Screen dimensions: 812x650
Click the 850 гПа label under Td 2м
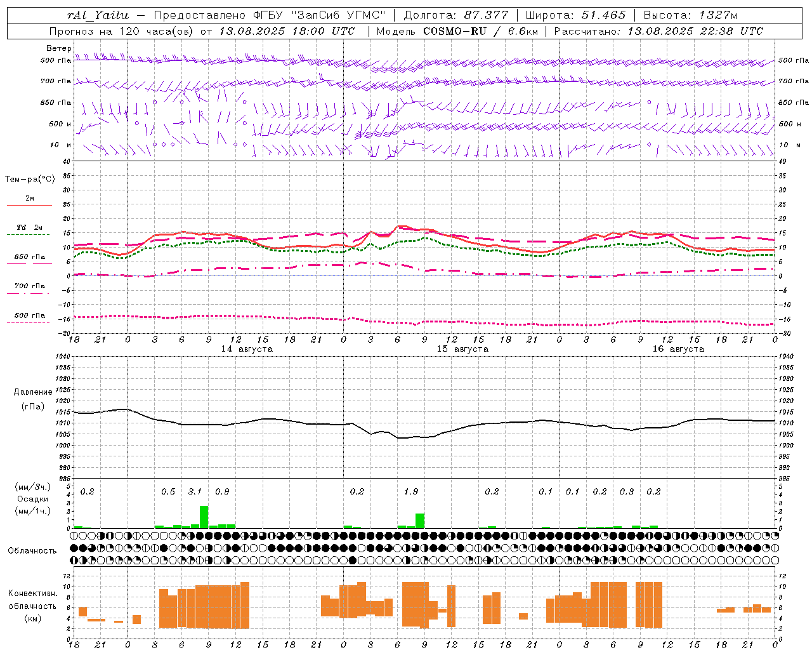[29, 257]
